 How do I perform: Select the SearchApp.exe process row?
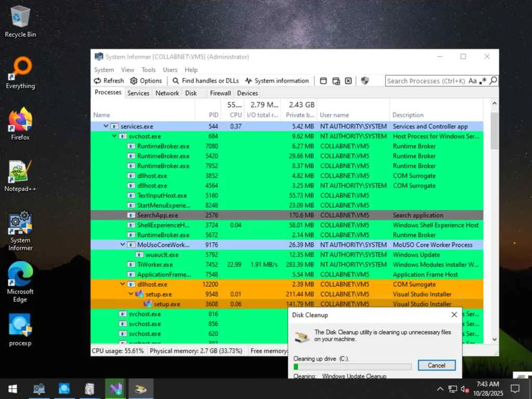pos(287,215)
